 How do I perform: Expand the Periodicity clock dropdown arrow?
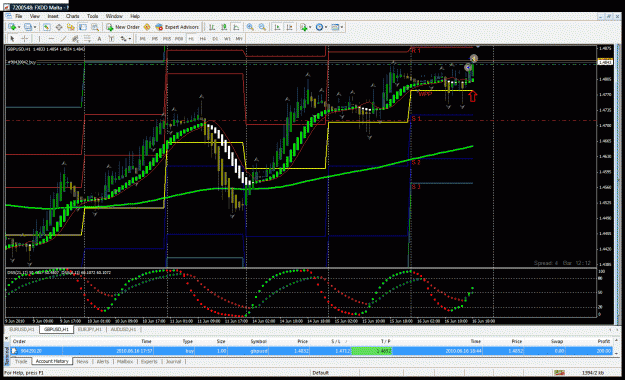326,27
